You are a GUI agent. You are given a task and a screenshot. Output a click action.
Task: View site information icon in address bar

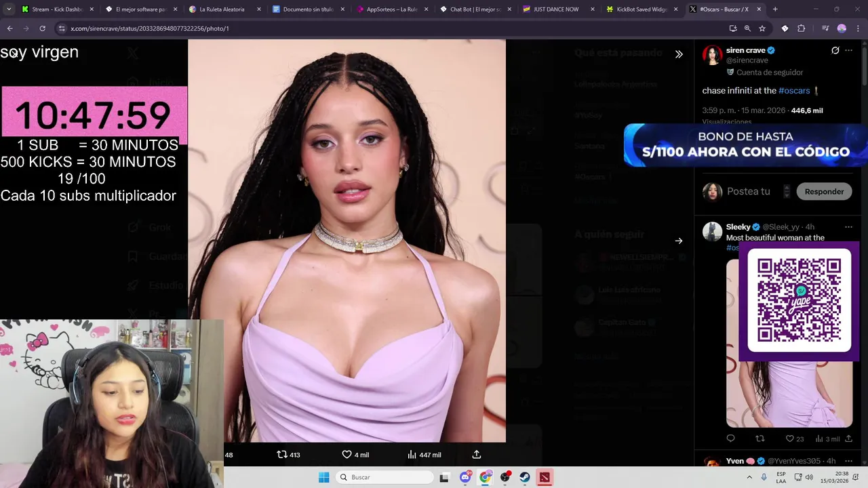62,28
